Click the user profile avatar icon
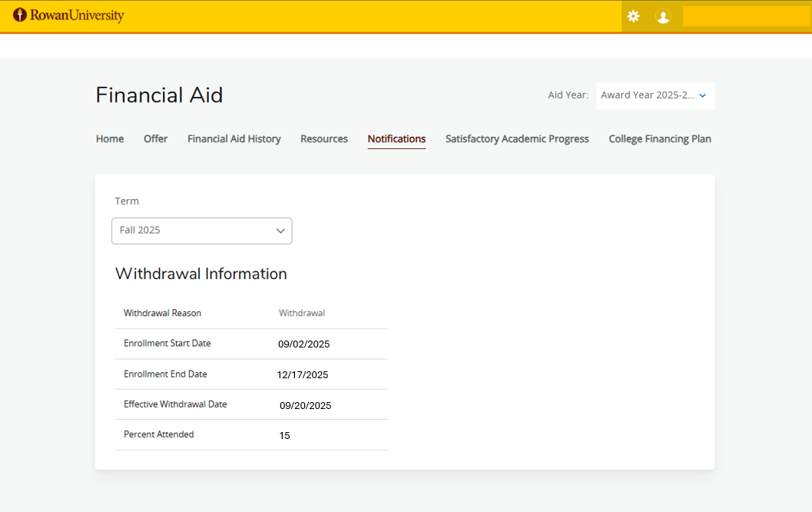The height and width of the screenshot is (512, 812). [x=663, y=16]
